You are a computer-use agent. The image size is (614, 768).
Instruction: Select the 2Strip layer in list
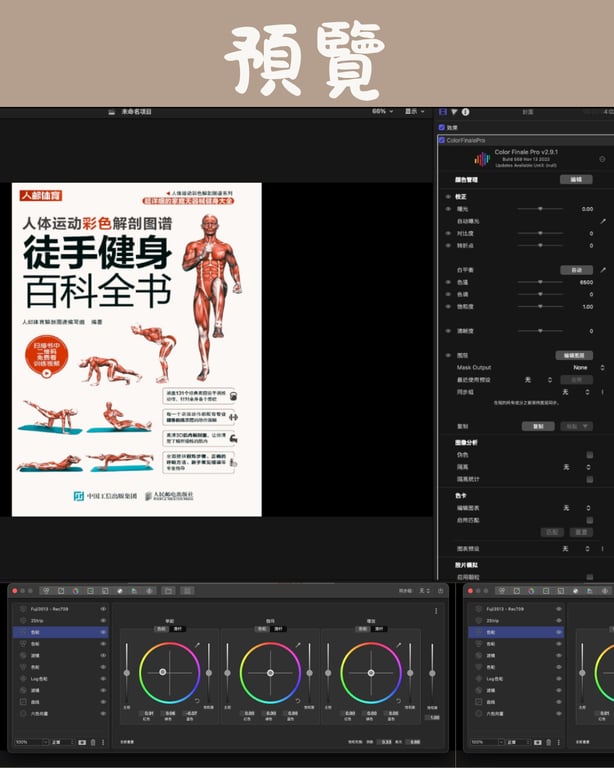pos(60,621)
